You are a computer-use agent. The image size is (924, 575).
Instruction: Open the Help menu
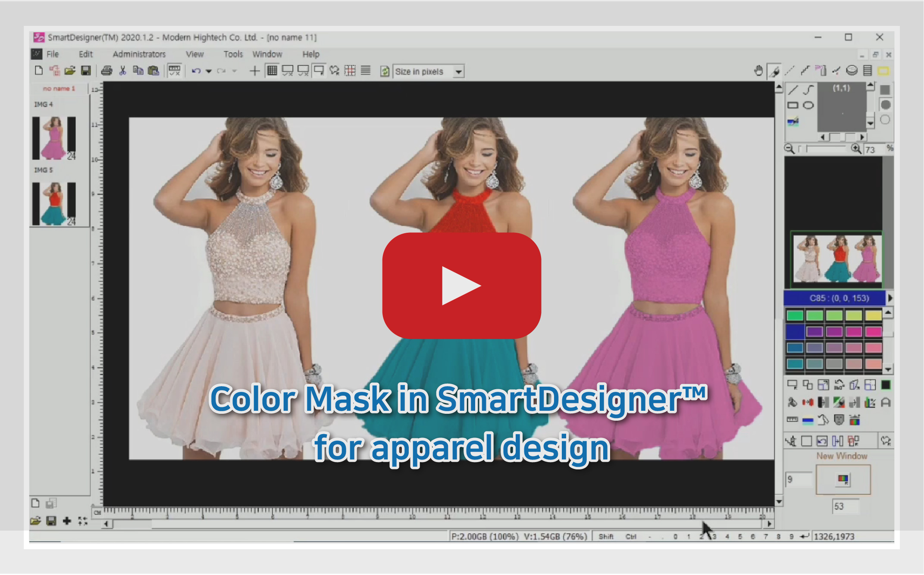[x=310, y=54]
